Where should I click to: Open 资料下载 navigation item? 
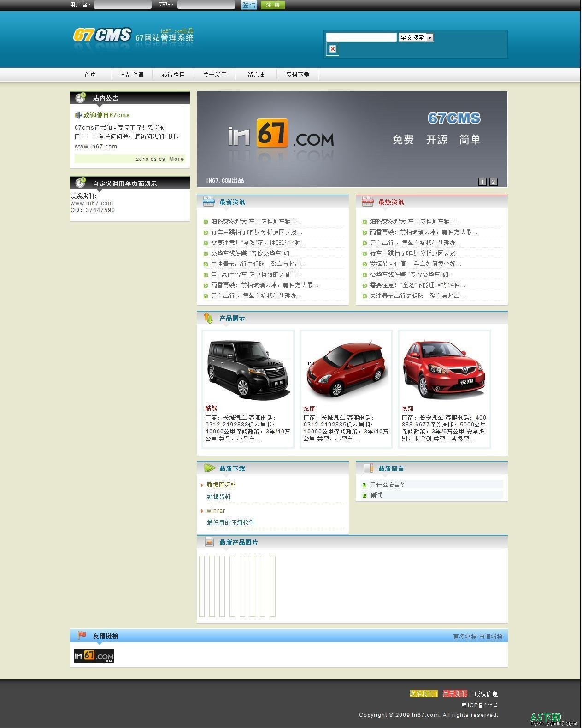click(298, 75)
